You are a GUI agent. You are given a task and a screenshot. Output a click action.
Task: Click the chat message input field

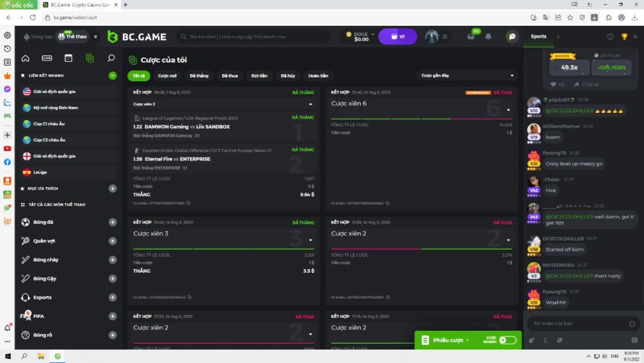point(576,323)
